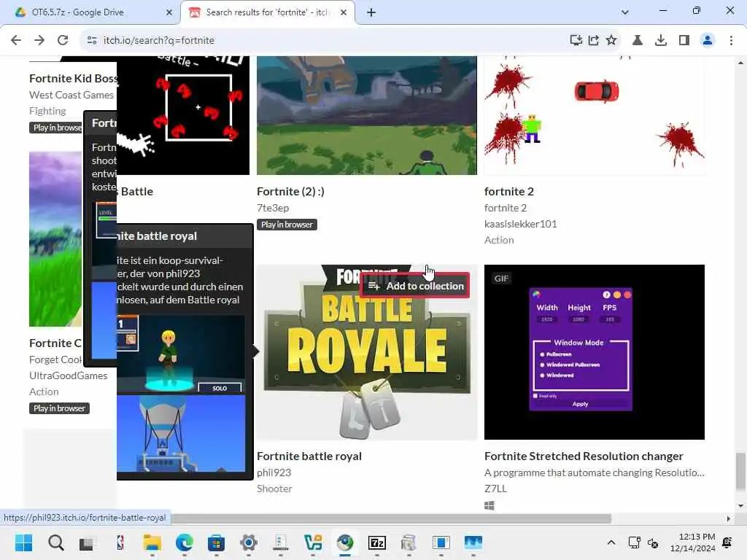The height and width of the screenshot is (560, 747).
Task: Open the Stretched Resolution changer GIF thumbnail
Action: (x=594, y=352)
